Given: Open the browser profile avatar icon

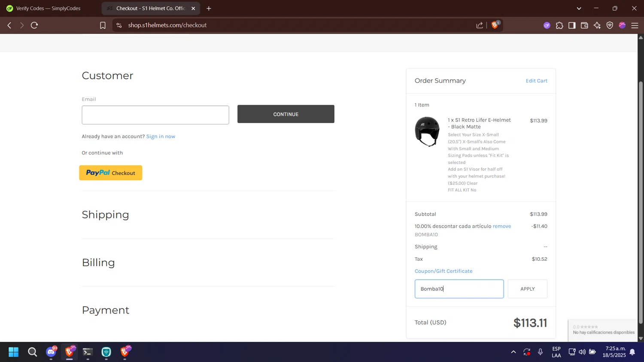Looking at the screenshot, I should click(x=622, y=25).
